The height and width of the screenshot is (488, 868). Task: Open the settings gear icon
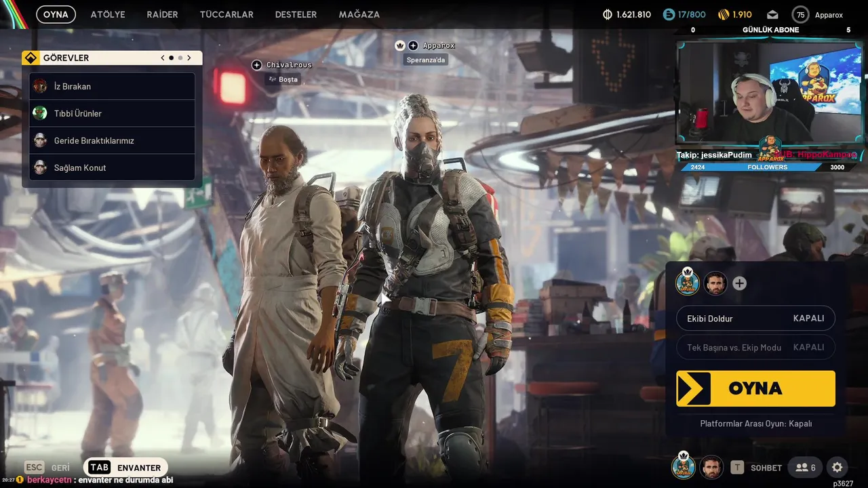pos(837,467)
